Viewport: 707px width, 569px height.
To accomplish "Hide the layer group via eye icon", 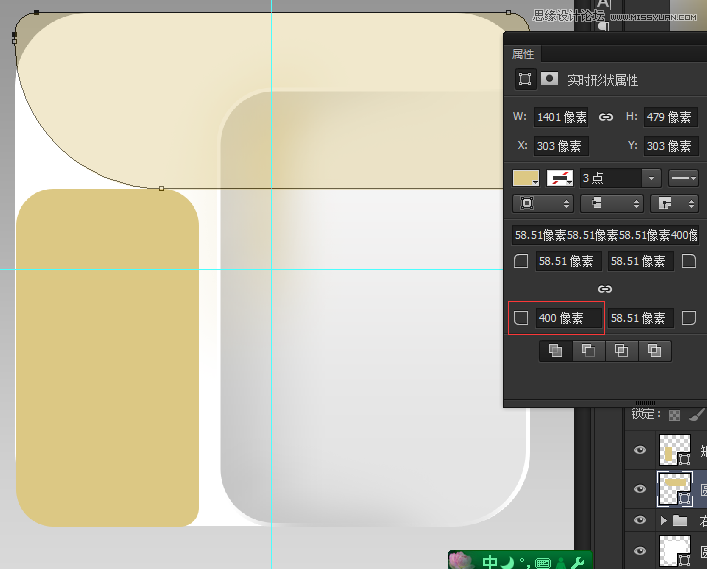I will [640, 520].
